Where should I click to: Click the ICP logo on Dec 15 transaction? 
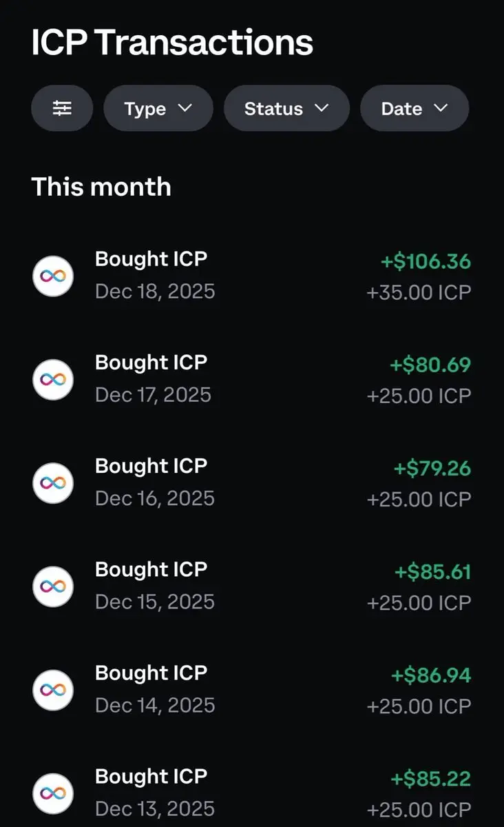(53, 586)
